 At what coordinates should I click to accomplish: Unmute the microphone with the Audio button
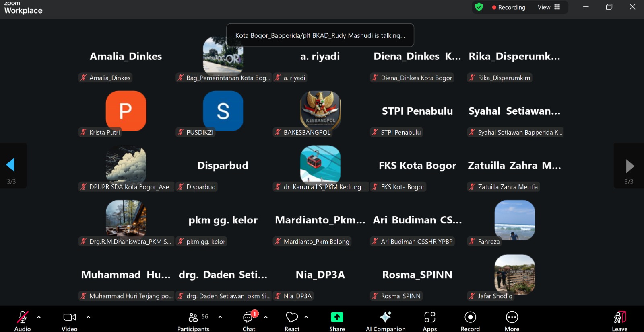point(23,321)
